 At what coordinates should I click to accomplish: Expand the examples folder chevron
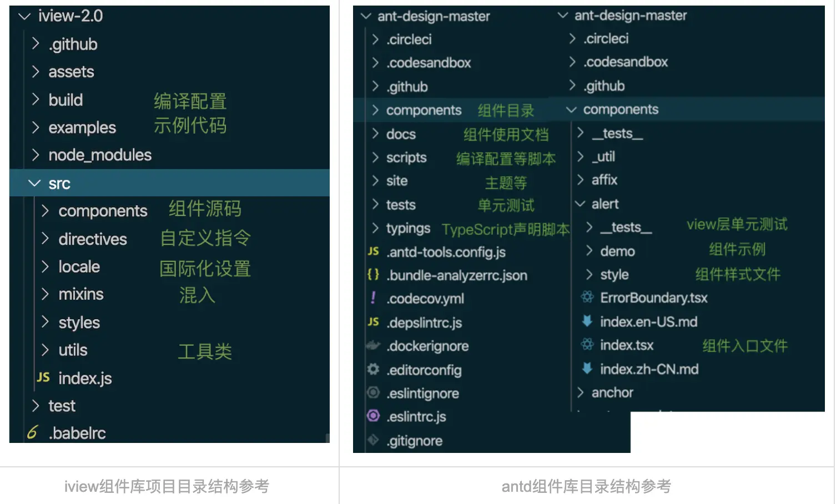pyautogui.click(x=36, y=127)
